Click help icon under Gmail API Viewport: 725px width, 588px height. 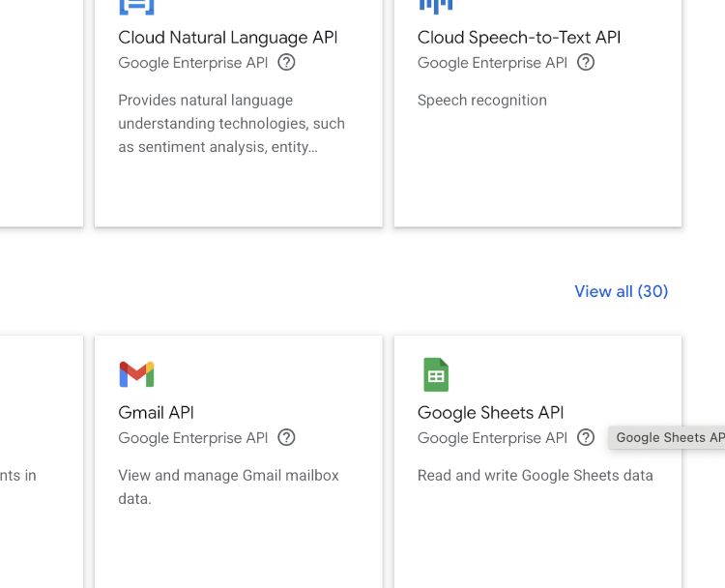[286, 437]
